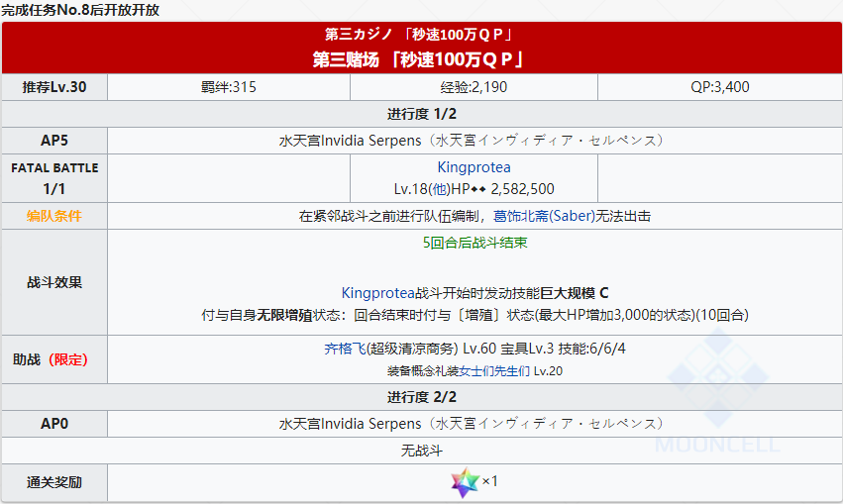The height and width of the screenshot is (504, 843).
Task: Click the HP 2,582,500 enemy stat text
Action: point(502,189)
